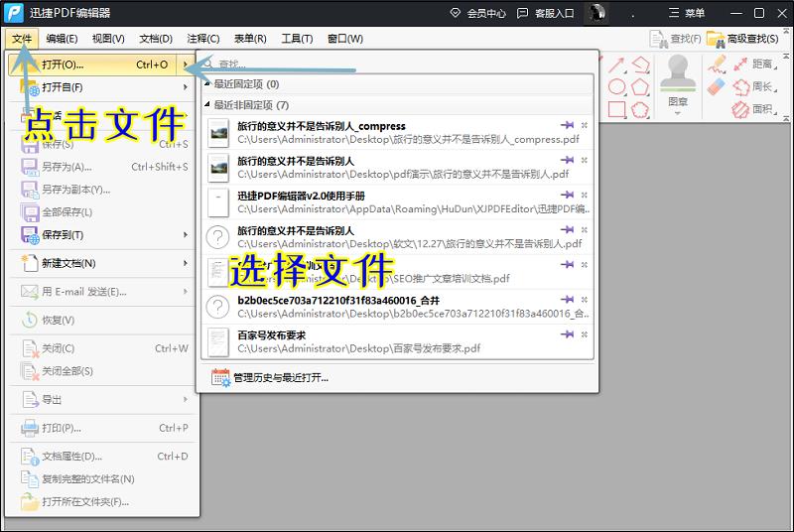The width and height of the screenshot is (794, 532).
Task: Remove _compress file from recent list
Action: tap(585, 125)
